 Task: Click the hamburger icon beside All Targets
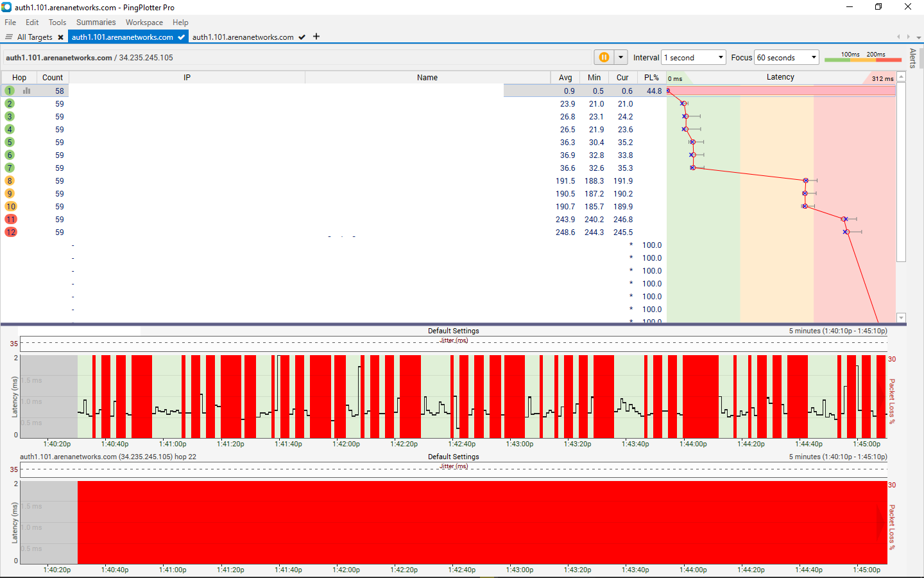pyautogui.click(x=9, y=37)
